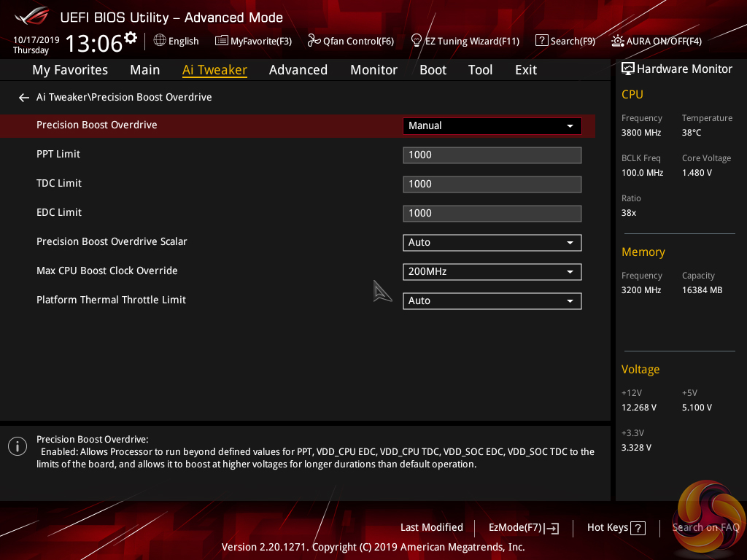Open the Monitor tab
747x560 pixels.
pyautogui.click(x=373, y=70)
